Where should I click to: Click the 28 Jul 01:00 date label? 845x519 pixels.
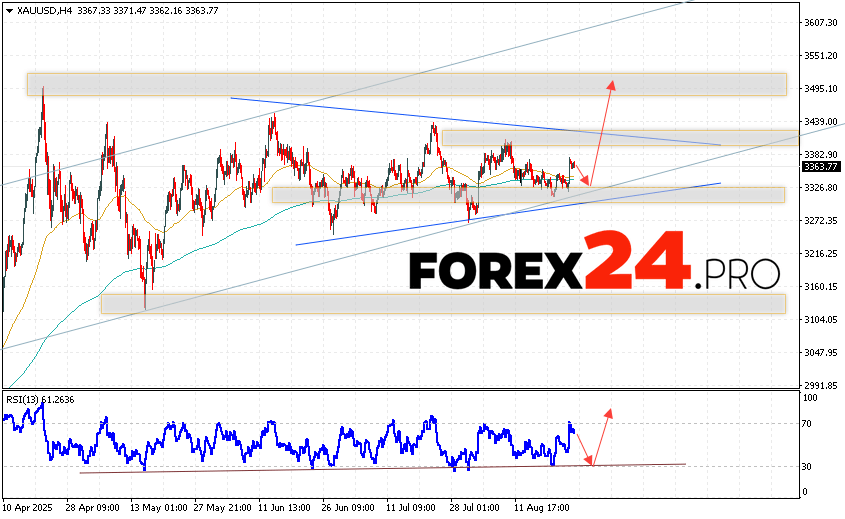coord(476,508)
